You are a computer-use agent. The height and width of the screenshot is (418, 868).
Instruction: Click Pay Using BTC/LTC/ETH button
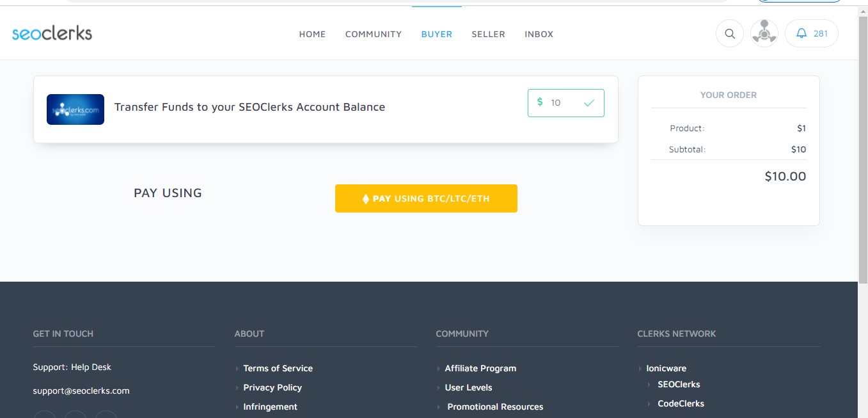tap(426, 198)
